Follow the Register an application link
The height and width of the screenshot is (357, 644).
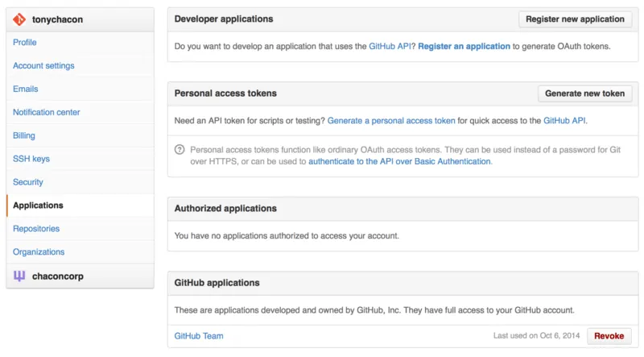pyautogui.click(x=464, y=47)
